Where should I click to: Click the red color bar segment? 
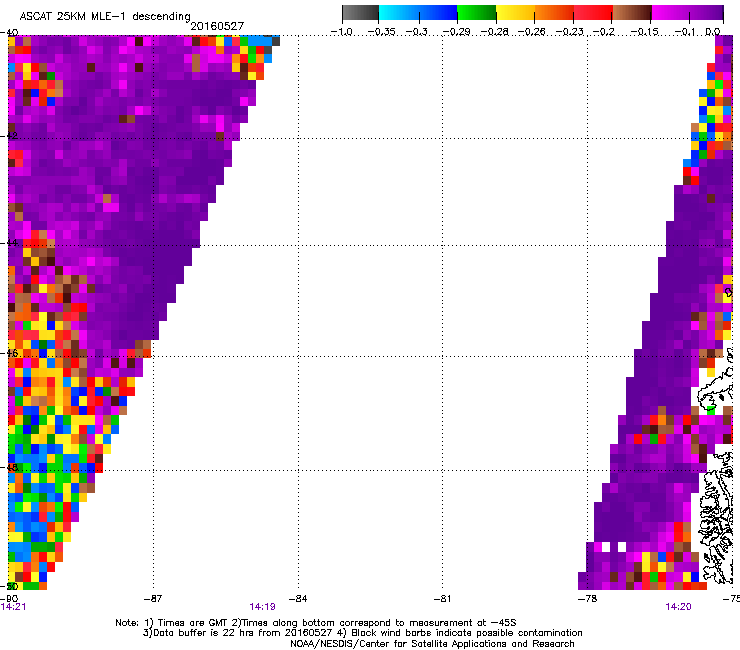click(593, 12)
